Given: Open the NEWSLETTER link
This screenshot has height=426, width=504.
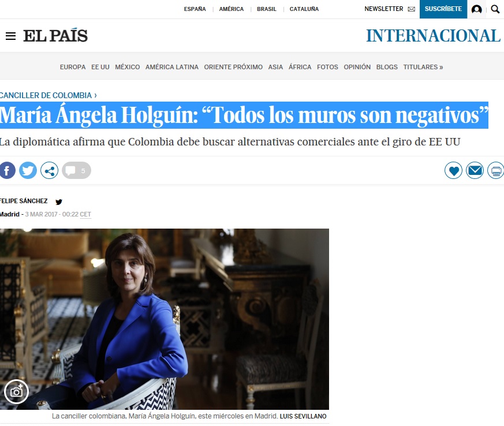Looking at the screenshot, I should coord(390,9).
